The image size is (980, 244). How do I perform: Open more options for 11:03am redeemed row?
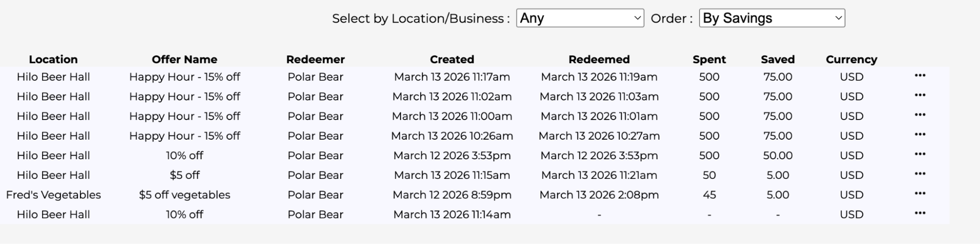coord(920,96)
